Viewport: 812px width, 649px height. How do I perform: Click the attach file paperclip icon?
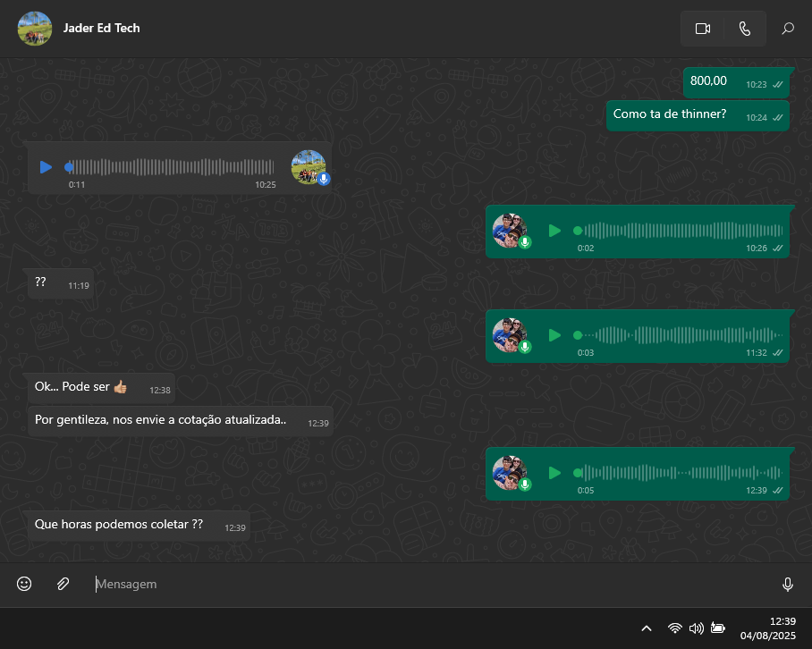(x=63, y=584)
